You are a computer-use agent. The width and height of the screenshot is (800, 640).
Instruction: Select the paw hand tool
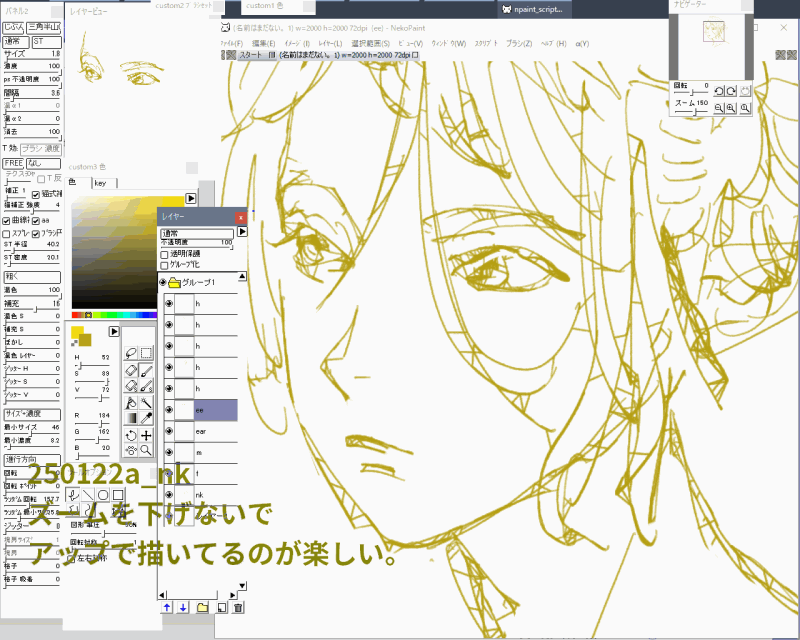131,450
